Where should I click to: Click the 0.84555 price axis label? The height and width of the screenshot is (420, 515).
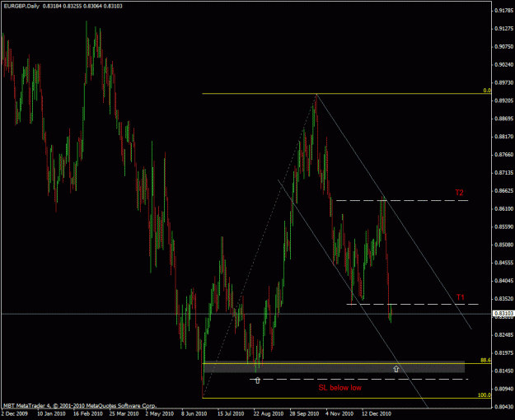[x=504, y=263]
